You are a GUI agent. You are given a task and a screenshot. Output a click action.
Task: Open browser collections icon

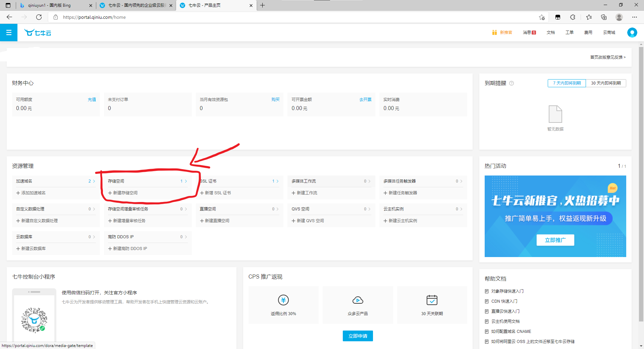(604, 17)
